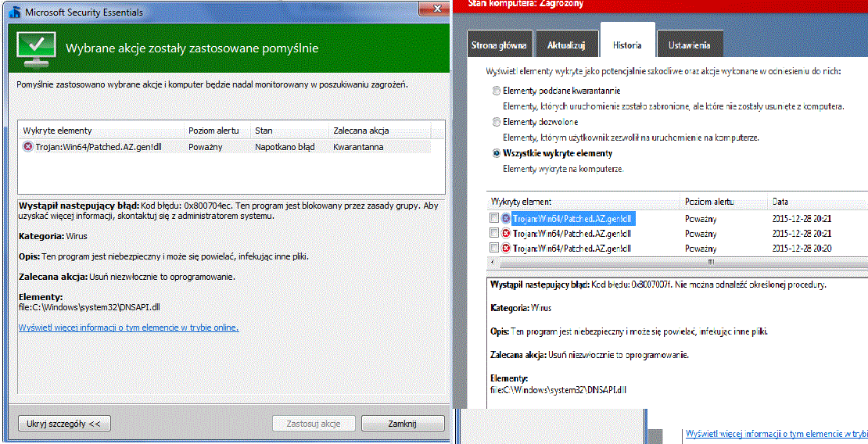Open the 'Strona główna' tab
868x444 pixels.
[x=500, y=45]
